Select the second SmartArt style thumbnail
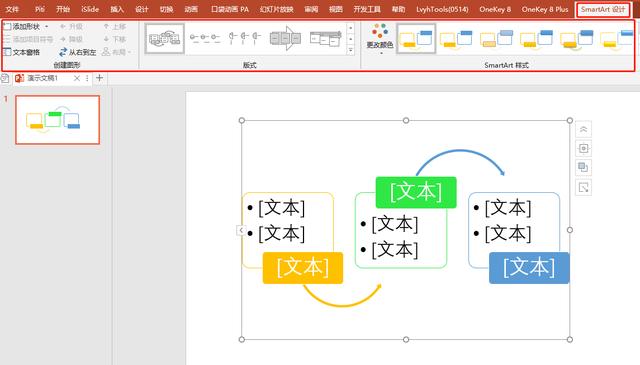Screen dimensions: 640x365 (x=456, y=39)
